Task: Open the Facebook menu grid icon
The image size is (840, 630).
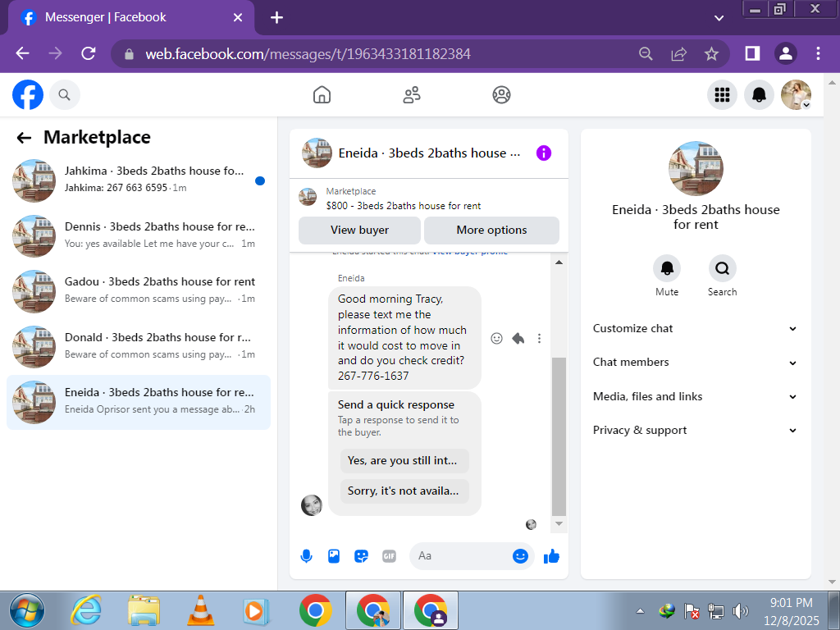Action: [x=722, y=95]
